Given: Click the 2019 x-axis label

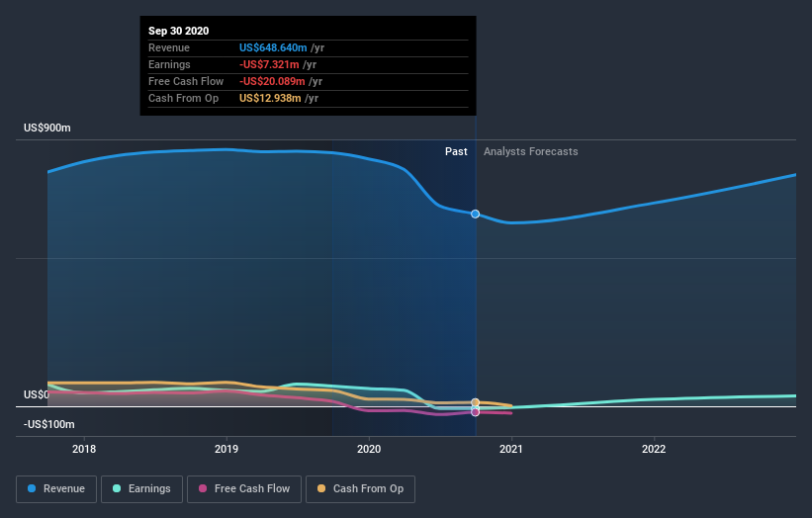Looking at the screenshot, I should coord(226,449).
